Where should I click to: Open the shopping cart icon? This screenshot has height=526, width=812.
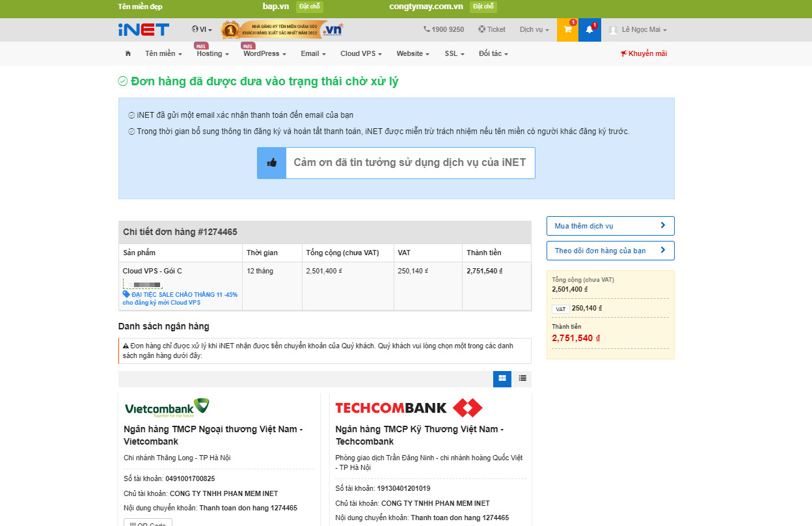(x=567, y=30)
